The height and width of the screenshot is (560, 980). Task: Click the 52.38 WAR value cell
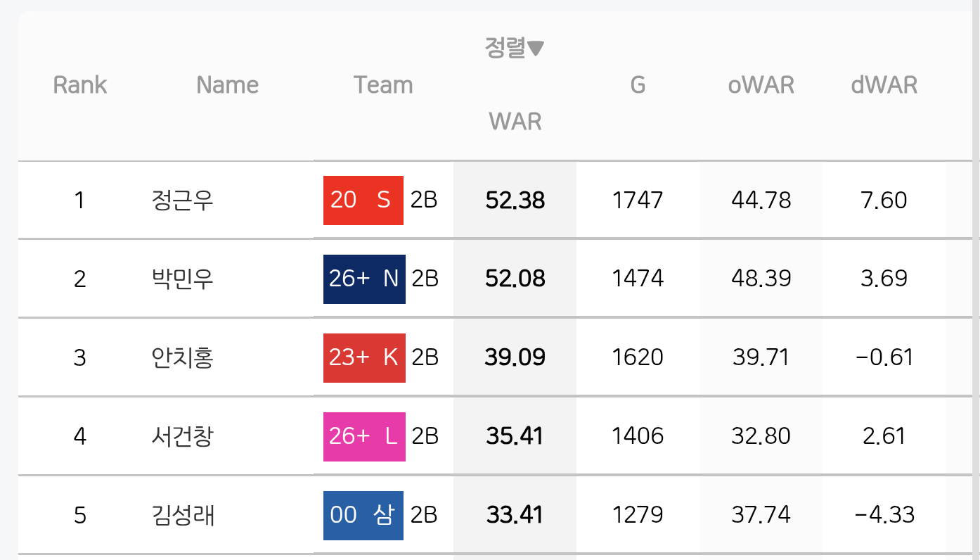515,201
